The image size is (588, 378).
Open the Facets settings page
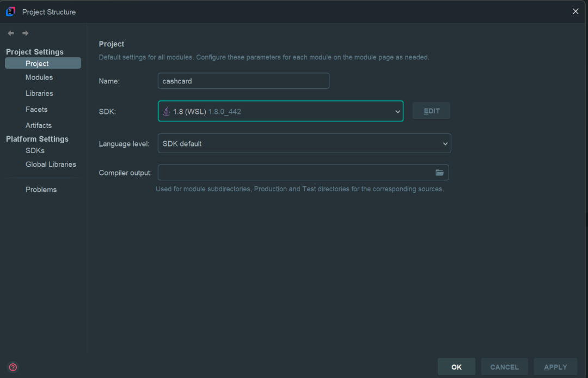coord(36,109)
